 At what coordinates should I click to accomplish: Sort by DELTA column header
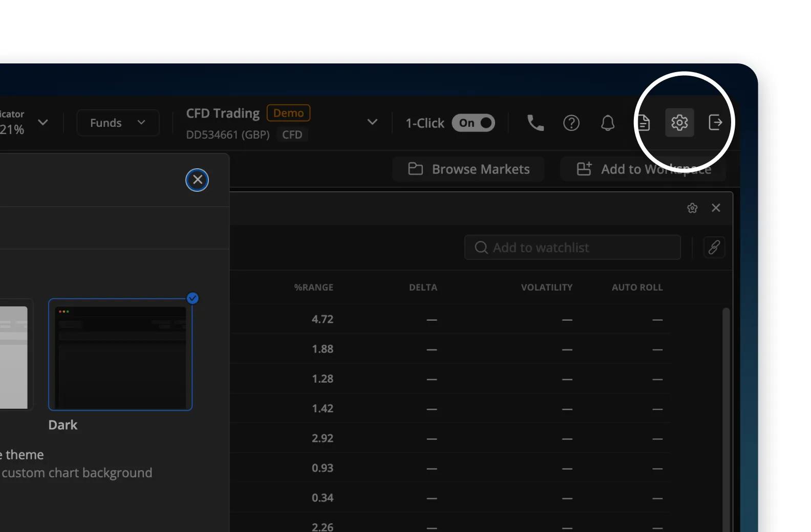pos(423,287)
